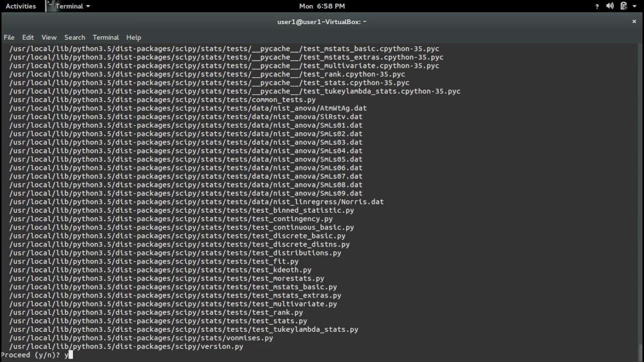The width and height of the screenshot is (644, 362).
Task: Open the clock Mon 6:58 PM calendar
Action: [322, 6]
